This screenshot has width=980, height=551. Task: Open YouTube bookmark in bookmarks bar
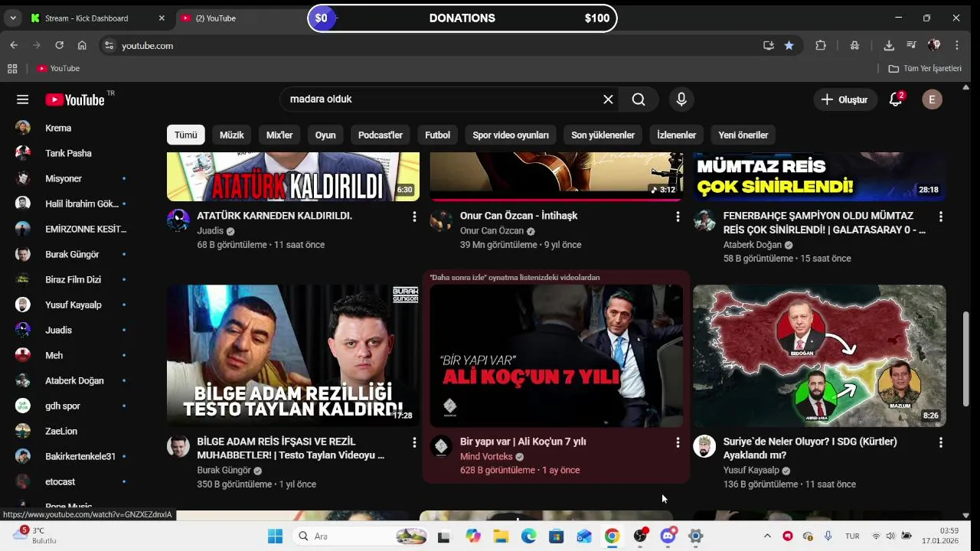pos(58,68)
